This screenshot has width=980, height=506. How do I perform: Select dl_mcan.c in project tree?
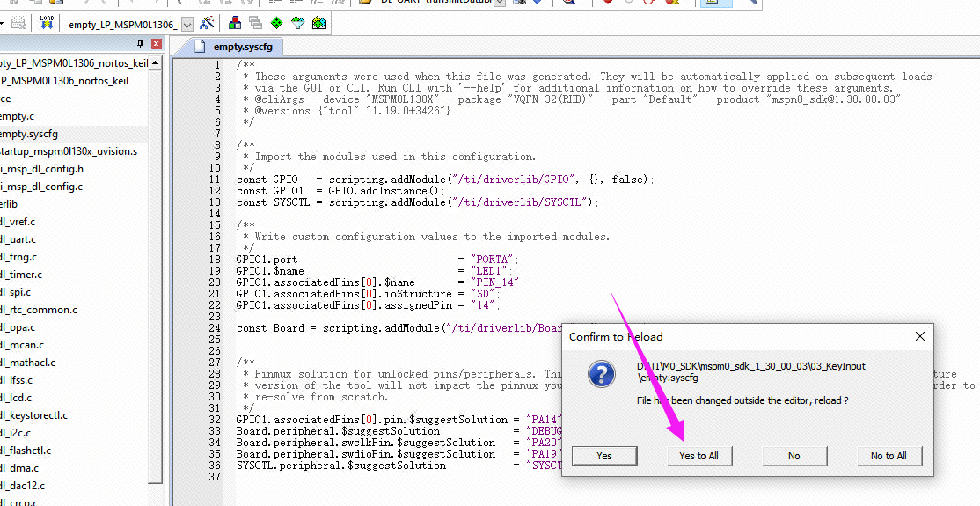tap(22, 345)
